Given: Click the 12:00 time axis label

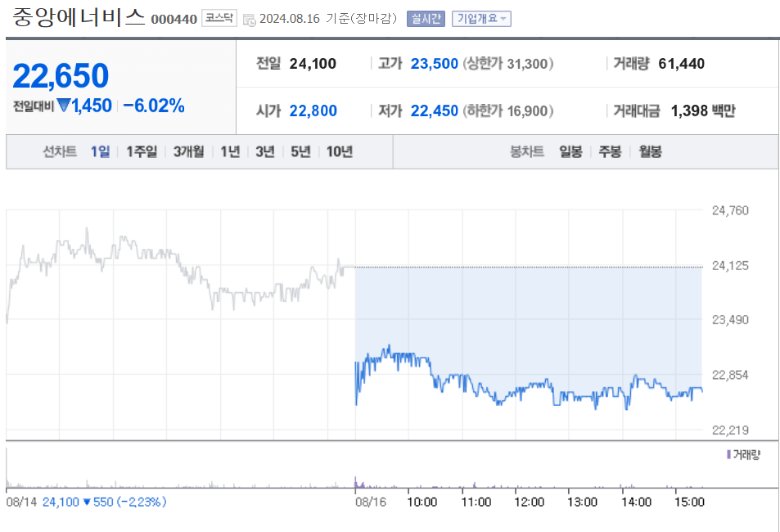Looking at the screenshot, I should click(x=529, y=502).
